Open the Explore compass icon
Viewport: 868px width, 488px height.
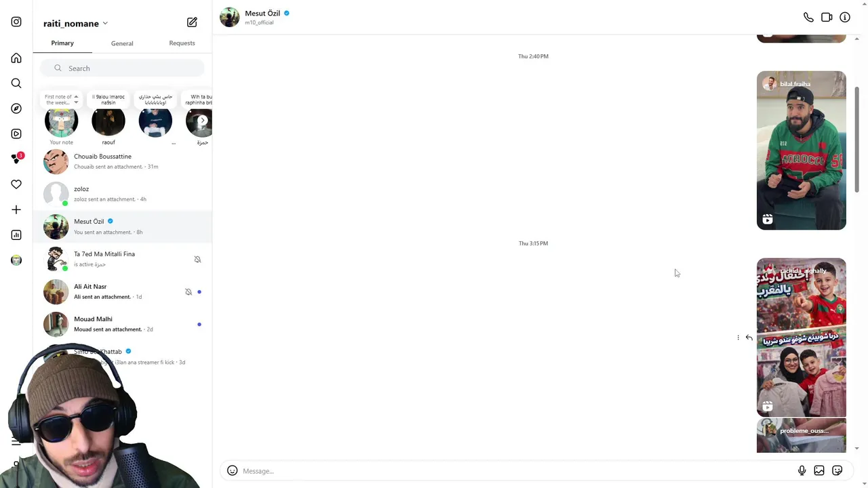point(16,108)
